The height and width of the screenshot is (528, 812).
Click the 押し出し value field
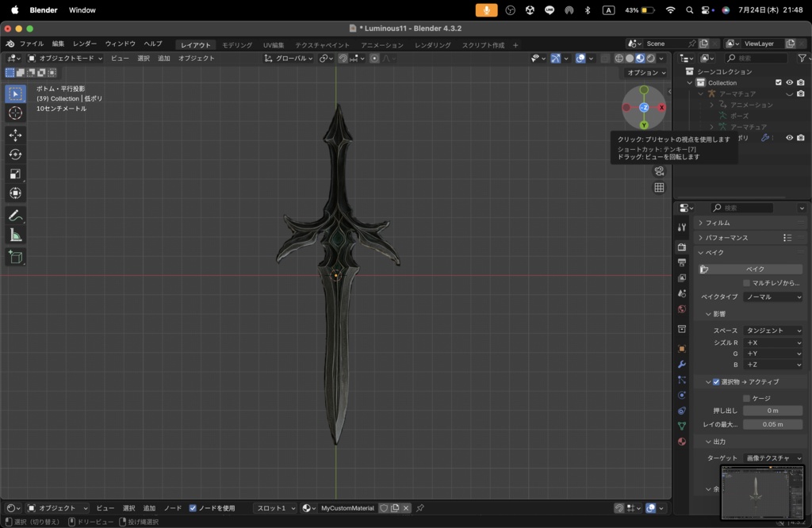click(x=772, y=411)
